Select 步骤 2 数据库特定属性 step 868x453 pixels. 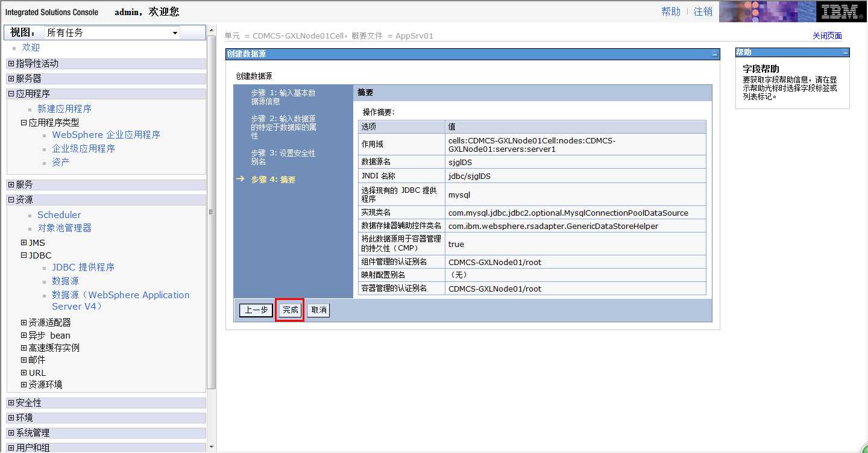click(284, 127)
